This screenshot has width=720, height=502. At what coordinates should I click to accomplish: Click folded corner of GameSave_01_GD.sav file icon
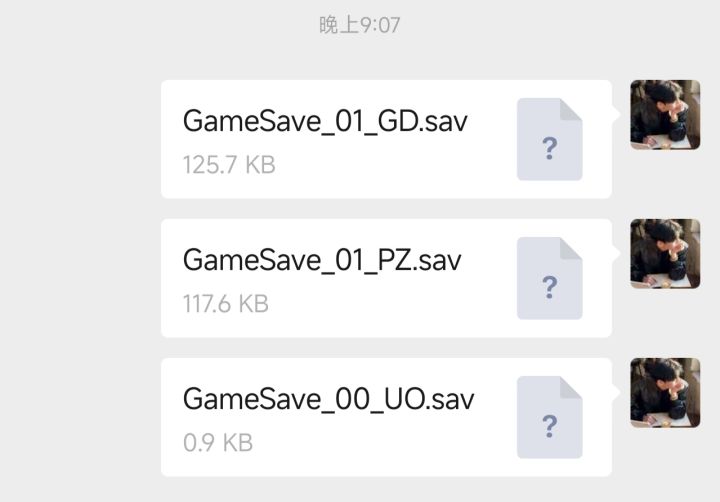(x=571, y=109)
